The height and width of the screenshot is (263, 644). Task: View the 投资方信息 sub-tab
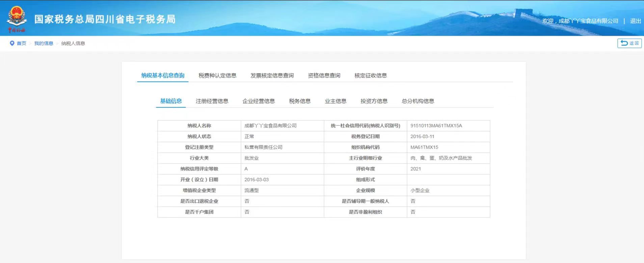coord(374,101)
